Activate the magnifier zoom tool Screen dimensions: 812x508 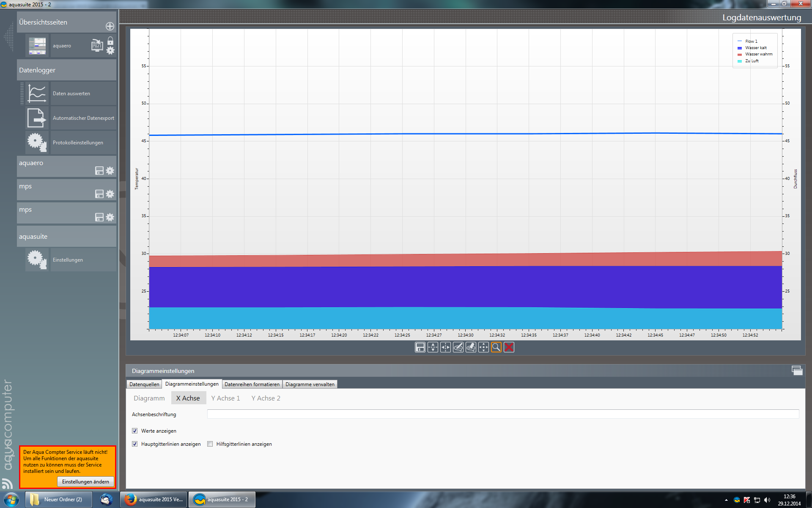point(496,347)
